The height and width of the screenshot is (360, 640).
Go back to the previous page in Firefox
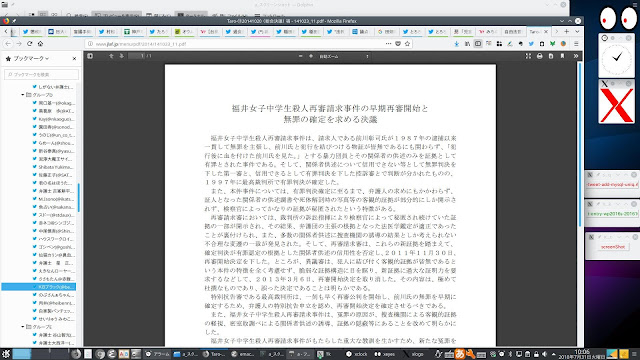click(x=8, y=44)
